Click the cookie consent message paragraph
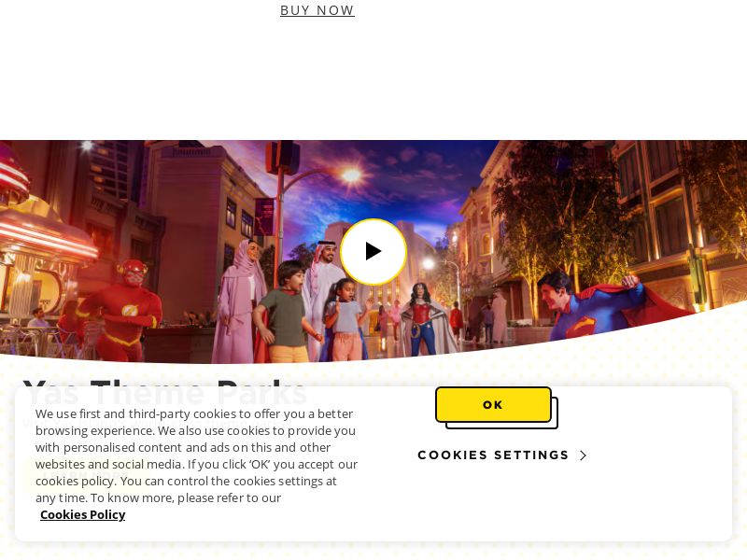 tap(196, 455)
